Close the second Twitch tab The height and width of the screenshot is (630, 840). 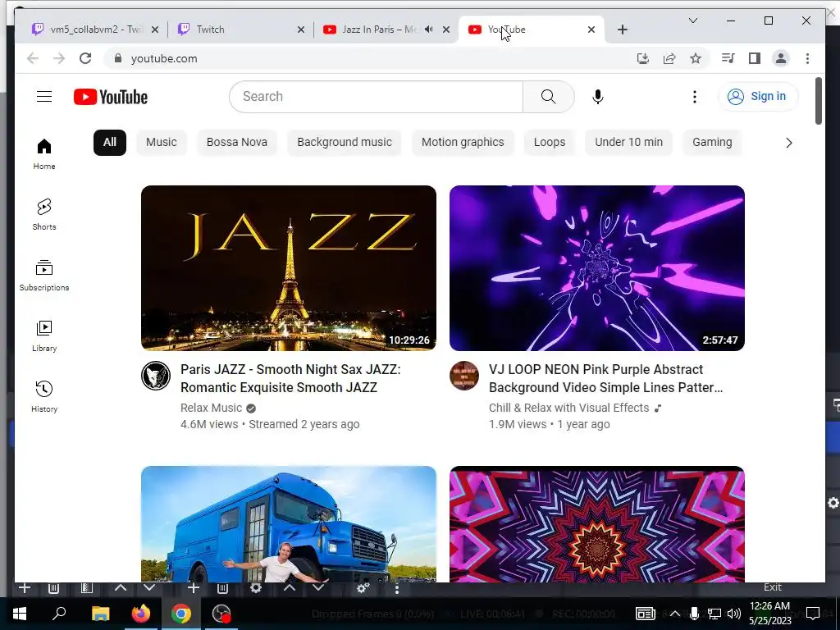301,30
